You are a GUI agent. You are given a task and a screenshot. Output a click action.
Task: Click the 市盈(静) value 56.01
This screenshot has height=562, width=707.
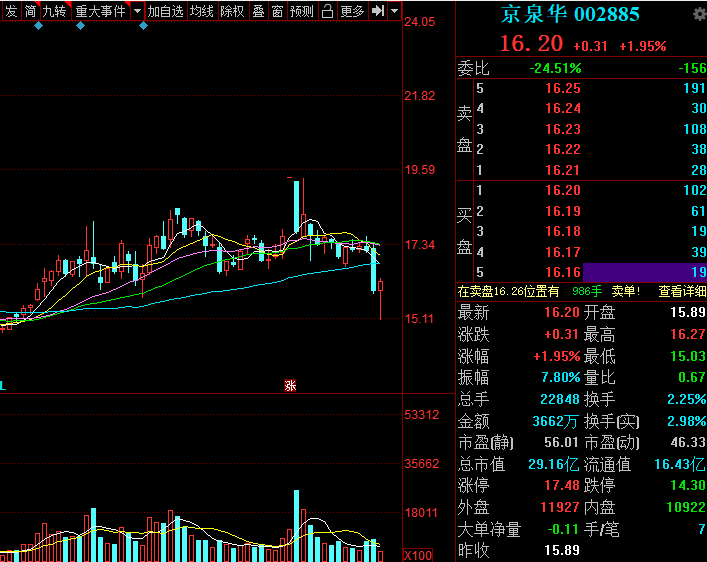point(561,442)
